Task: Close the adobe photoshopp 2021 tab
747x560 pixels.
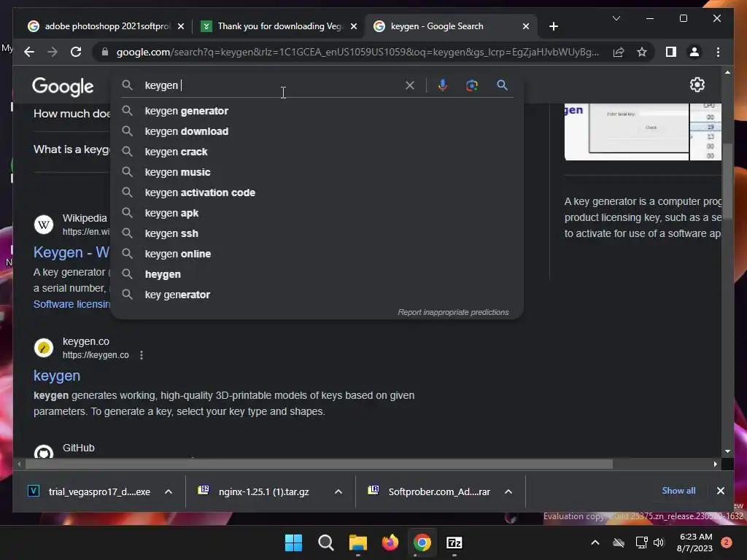Action: [181, 27]
